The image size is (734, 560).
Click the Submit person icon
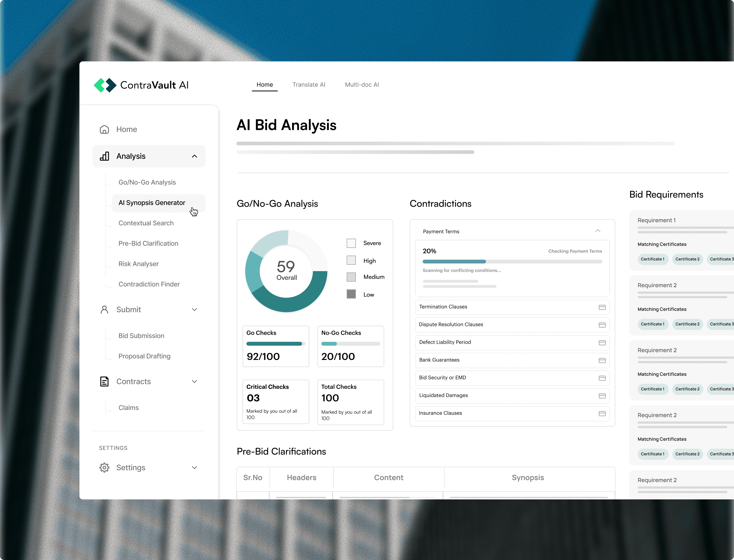104,310
